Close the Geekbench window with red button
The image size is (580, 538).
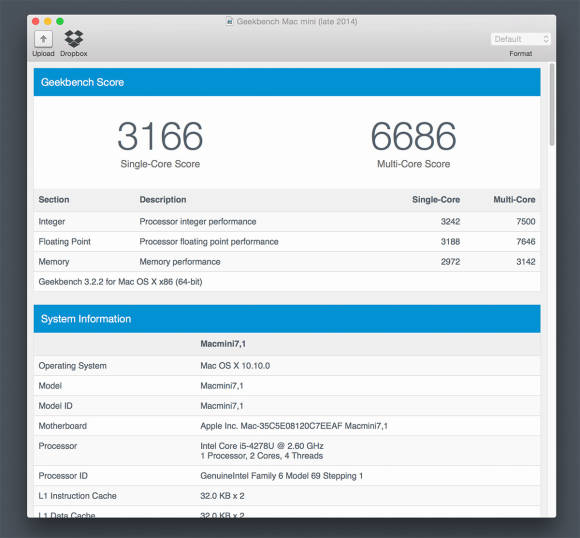point(36,21)
